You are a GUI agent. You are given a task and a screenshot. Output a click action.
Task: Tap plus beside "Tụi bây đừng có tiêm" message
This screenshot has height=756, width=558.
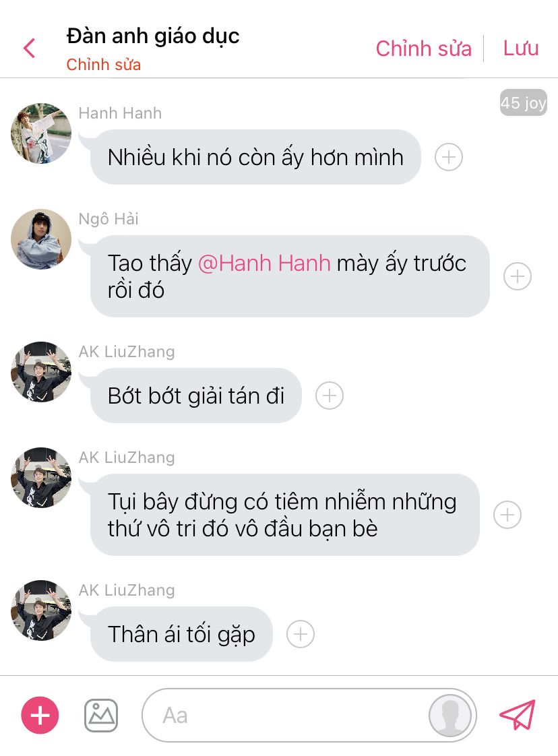[507, 515]
